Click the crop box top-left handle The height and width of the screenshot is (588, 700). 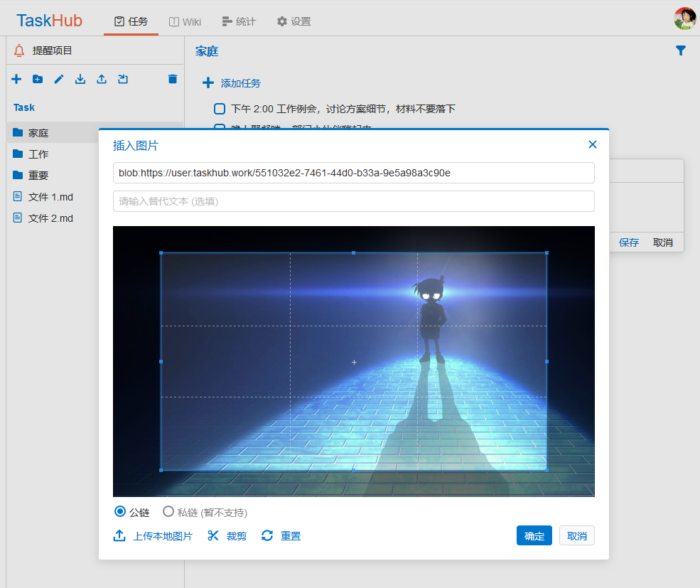161,253
